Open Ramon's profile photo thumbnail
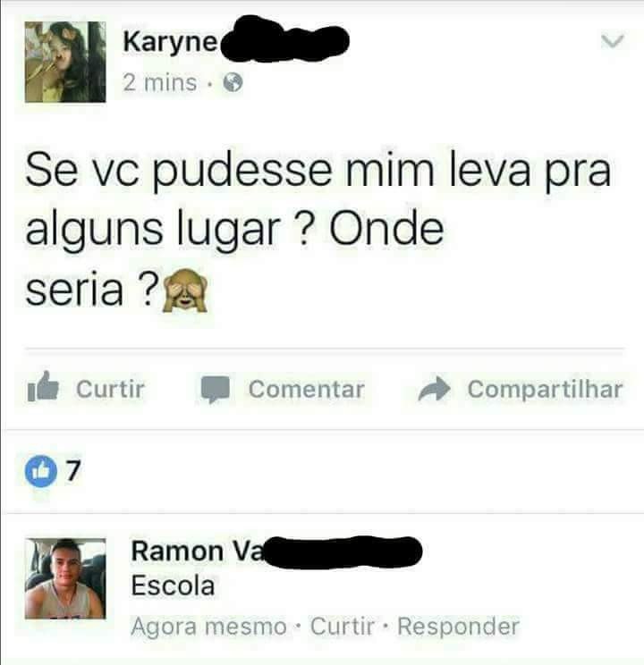The width and height of the screenshot is (644, 665). pyautogui.click(x=65, y=578)
